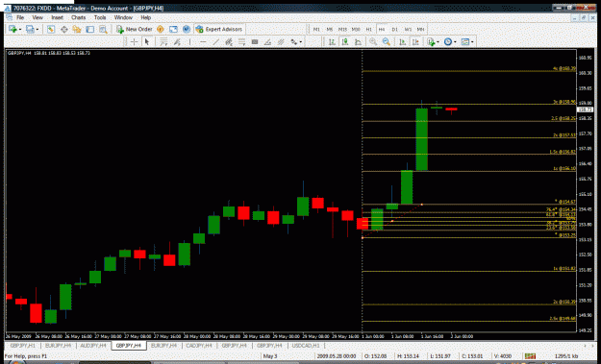
Task: Open the Strategy Tester icon
Action: pos(103,29)
